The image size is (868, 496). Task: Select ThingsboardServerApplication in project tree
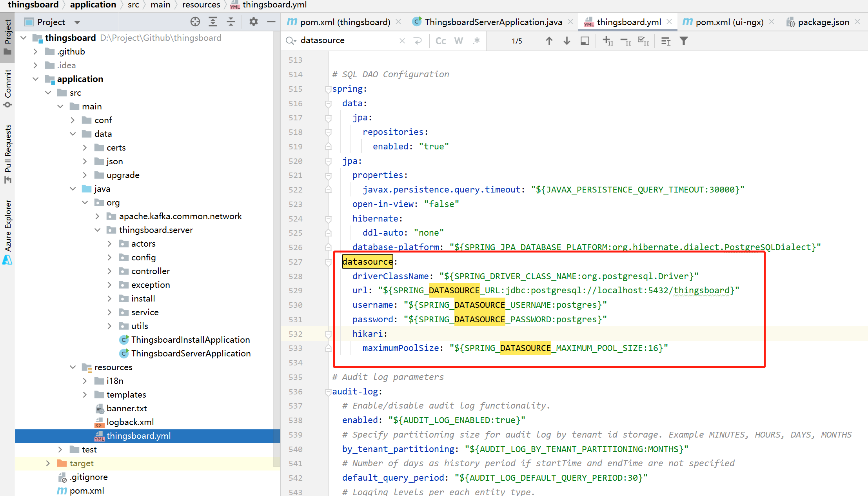click(x=191, y=353)
